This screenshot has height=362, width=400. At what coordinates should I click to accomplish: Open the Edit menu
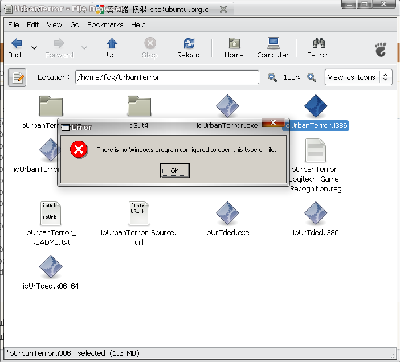[x=33, y=25]
